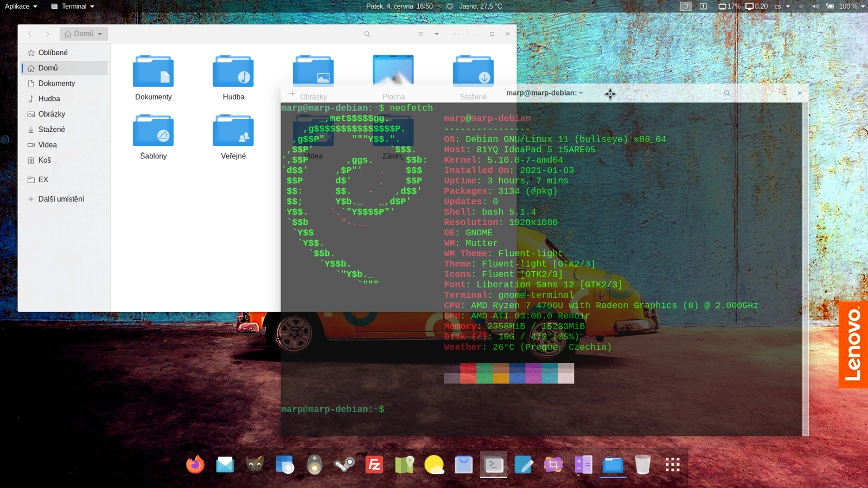Launch Steam from the dock

[x=344, y=465]
